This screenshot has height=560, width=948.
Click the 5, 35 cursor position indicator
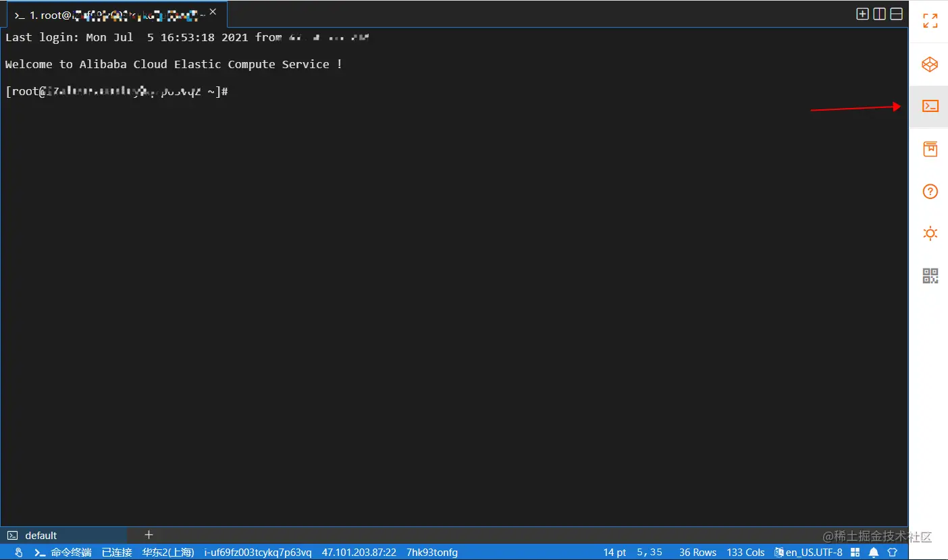pyautogui.click(x=650, y=553)
